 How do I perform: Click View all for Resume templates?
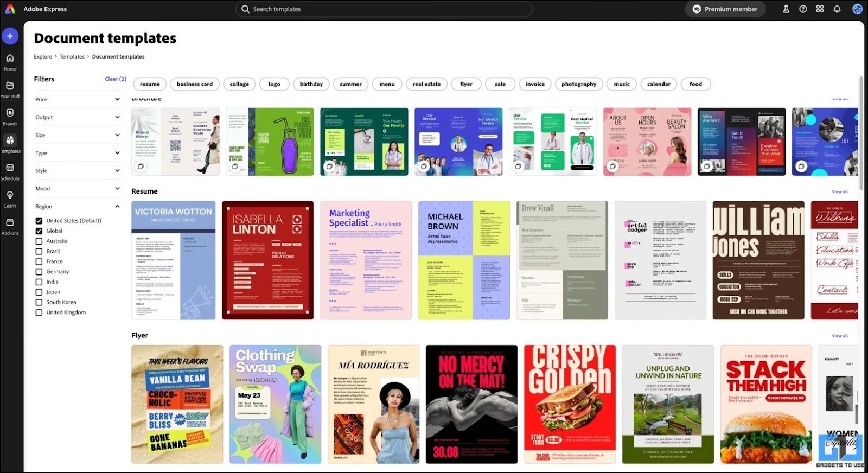839,191
